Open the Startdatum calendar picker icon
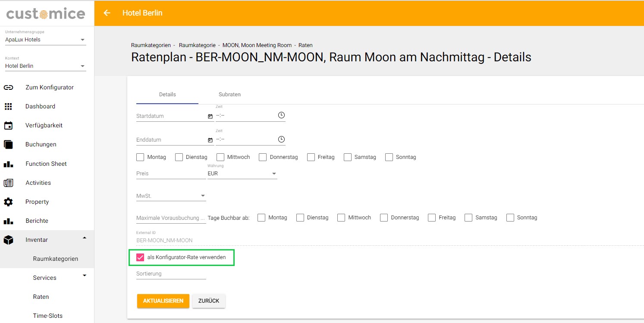This screenshot has width=644, height=323. coord(210,116)
